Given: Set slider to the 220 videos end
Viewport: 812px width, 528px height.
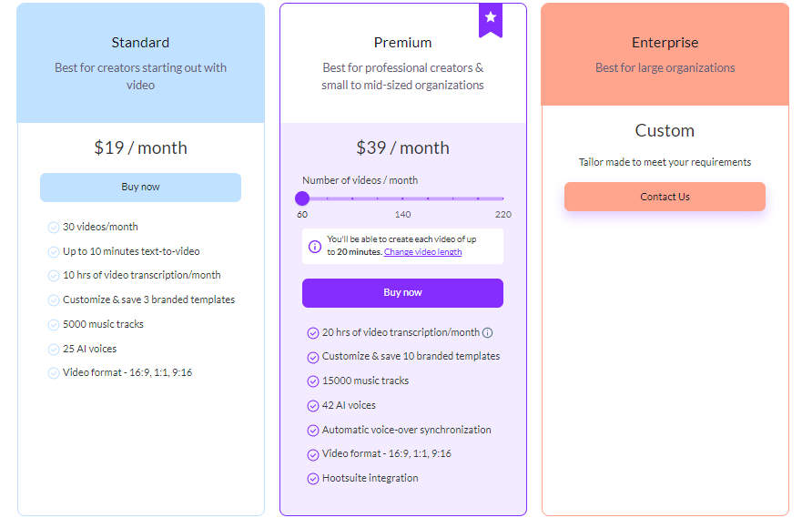Looking at the screenshot, I should coord(502,198).
